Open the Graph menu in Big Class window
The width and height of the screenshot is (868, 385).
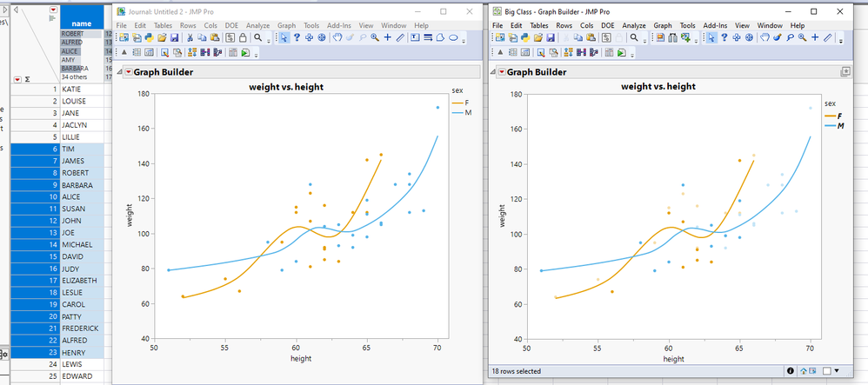(663, 25)
